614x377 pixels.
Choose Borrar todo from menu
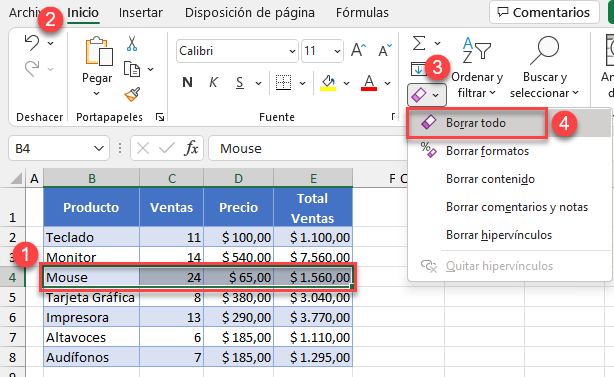[x=509, y=123]
